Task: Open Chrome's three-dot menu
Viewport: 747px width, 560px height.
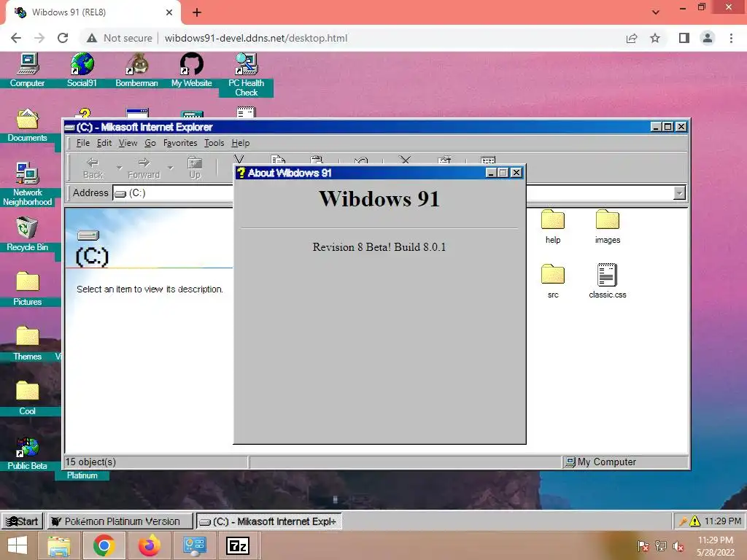Action: click(x=731, y=38)
